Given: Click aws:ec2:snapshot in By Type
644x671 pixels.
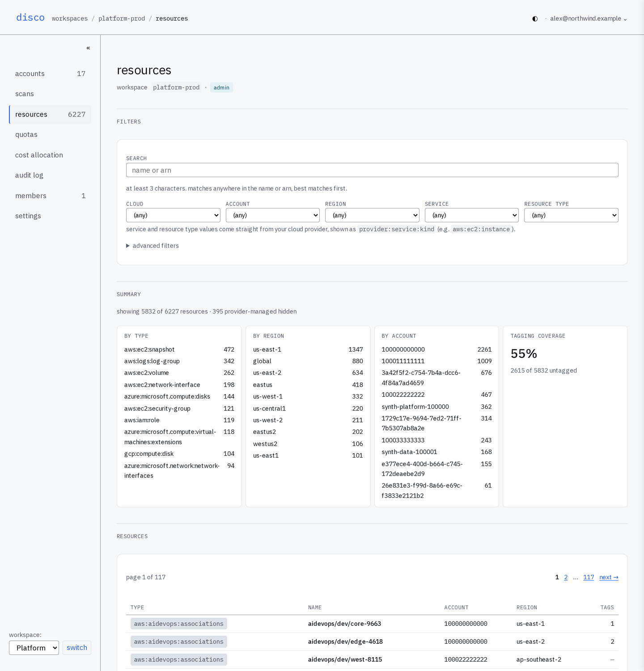Looking at the screenshot, I should [x=149, y=349].
